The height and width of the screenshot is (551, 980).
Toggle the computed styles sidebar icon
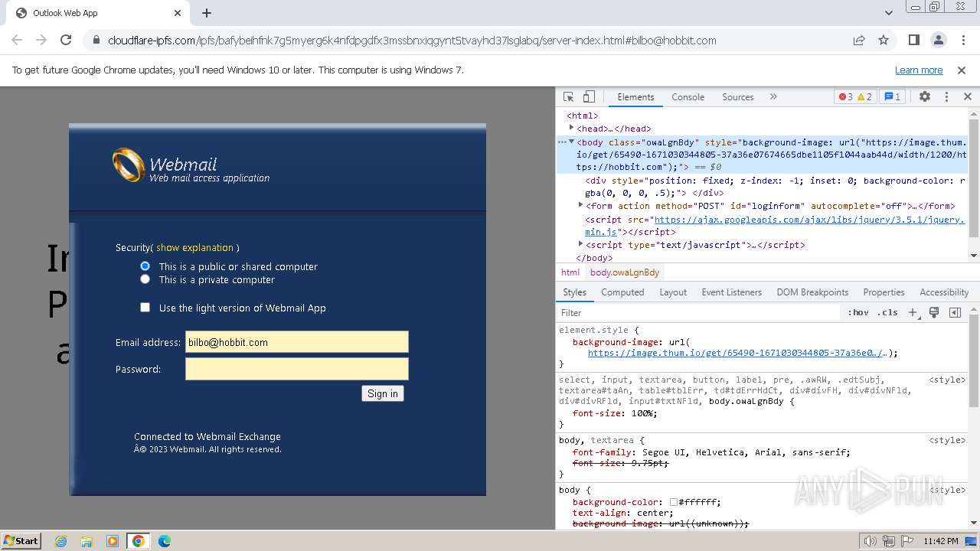point(955,312)
